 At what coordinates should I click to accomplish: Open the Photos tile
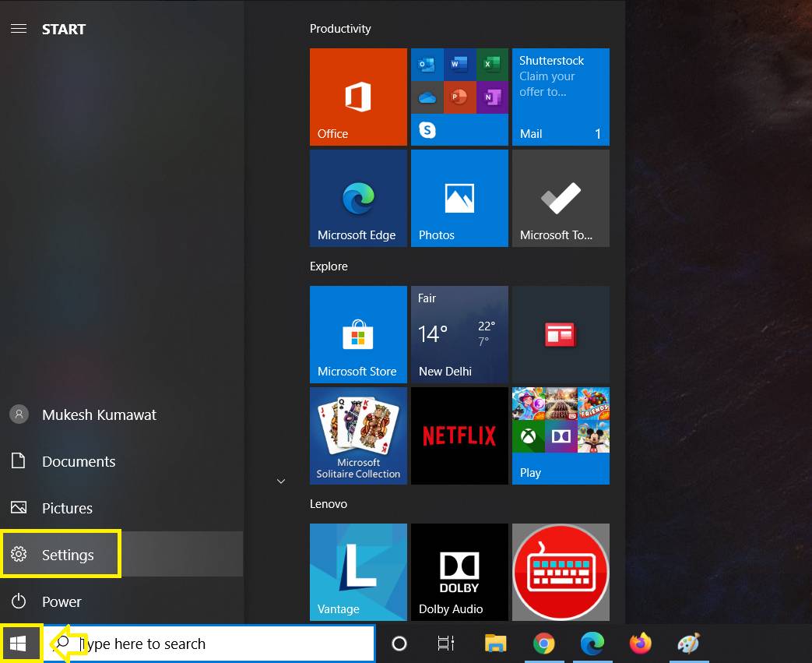(460, 198)
